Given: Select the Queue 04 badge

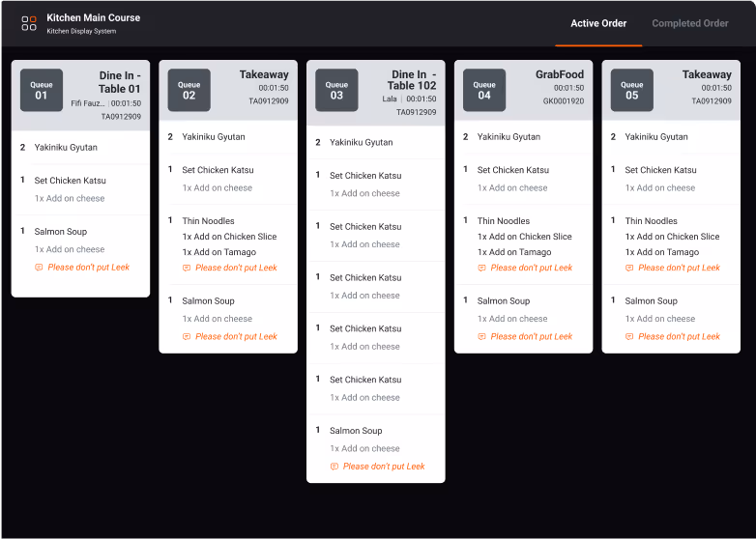Looking at the screenshot, I should [484, 90].
